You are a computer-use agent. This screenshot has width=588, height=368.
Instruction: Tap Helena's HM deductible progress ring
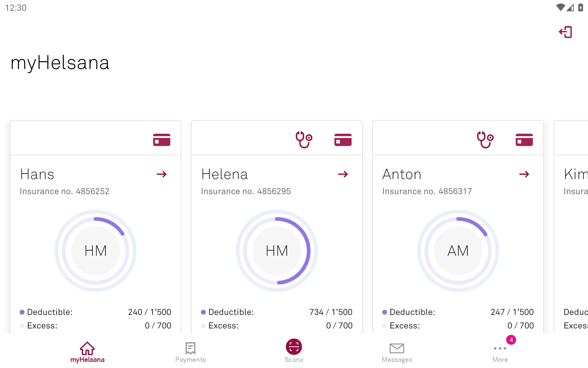pos(277,251)
